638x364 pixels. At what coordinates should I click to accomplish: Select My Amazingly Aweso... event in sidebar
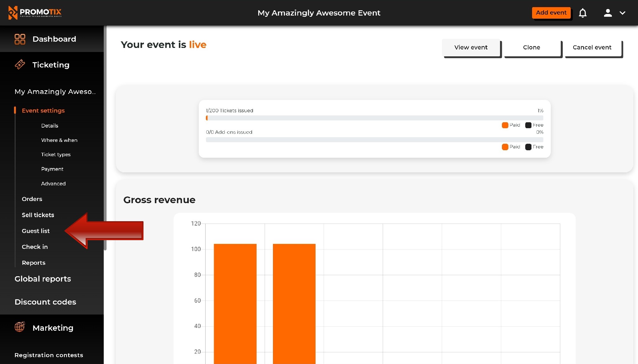(55, 91)
